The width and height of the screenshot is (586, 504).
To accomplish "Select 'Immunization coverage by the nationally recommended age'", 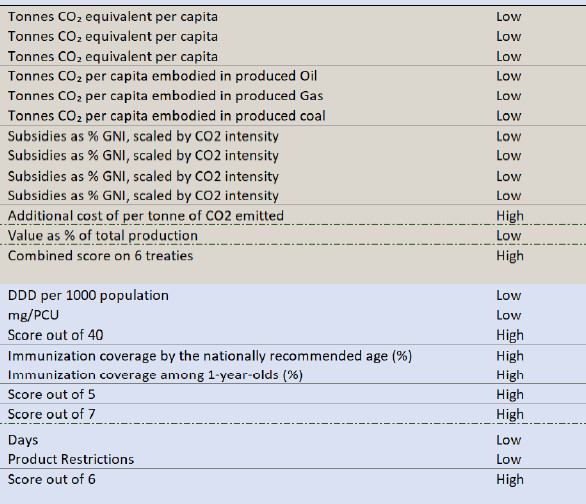I will click(210, 356).
